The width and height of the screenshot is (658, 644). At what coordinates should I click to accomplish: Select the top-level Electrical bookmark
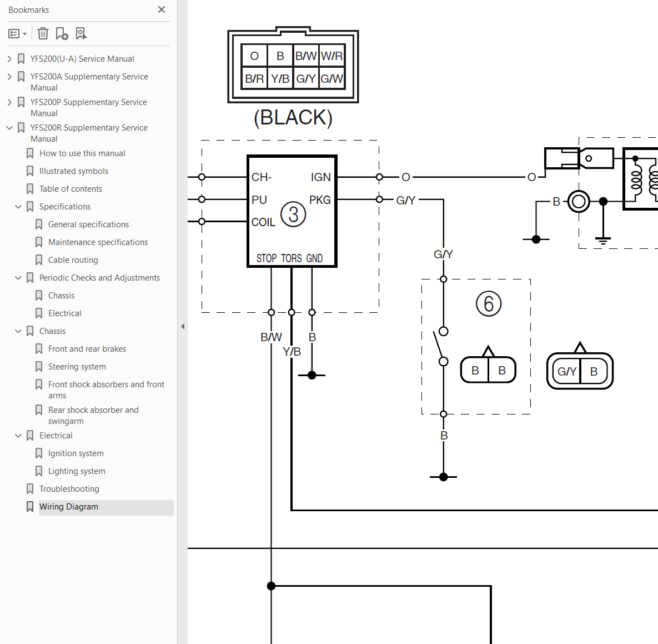click(x=56, y=435)
